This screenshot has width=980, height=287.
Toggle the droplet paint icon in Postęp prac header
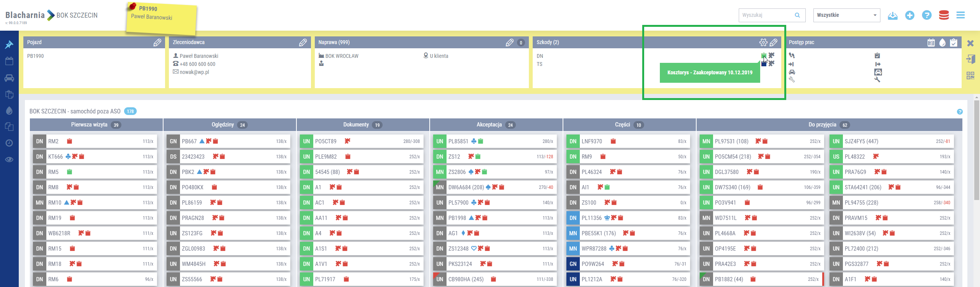(x=942, y=43)
